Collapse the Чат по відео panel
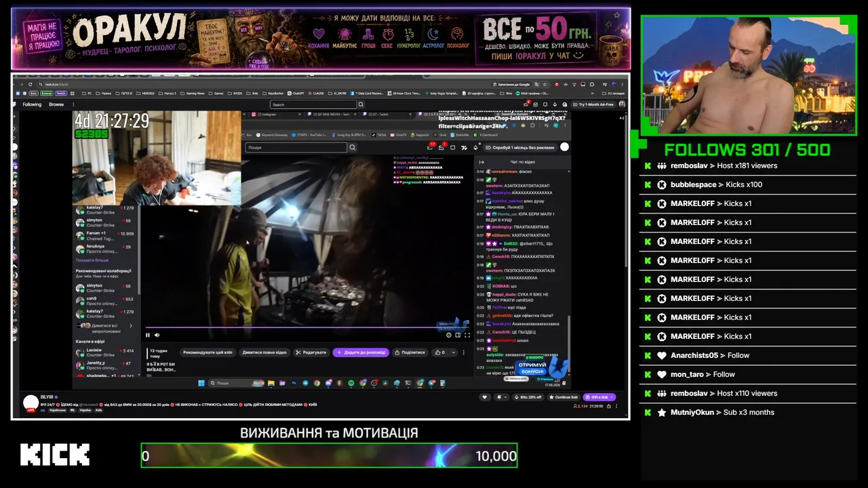Screen dimensions: 868x488 pos(481,162)
